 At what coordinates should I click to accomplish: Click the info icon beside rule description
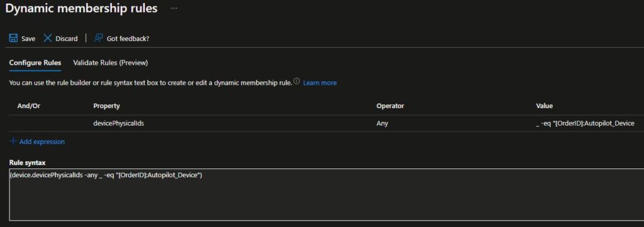pos(297,81)
